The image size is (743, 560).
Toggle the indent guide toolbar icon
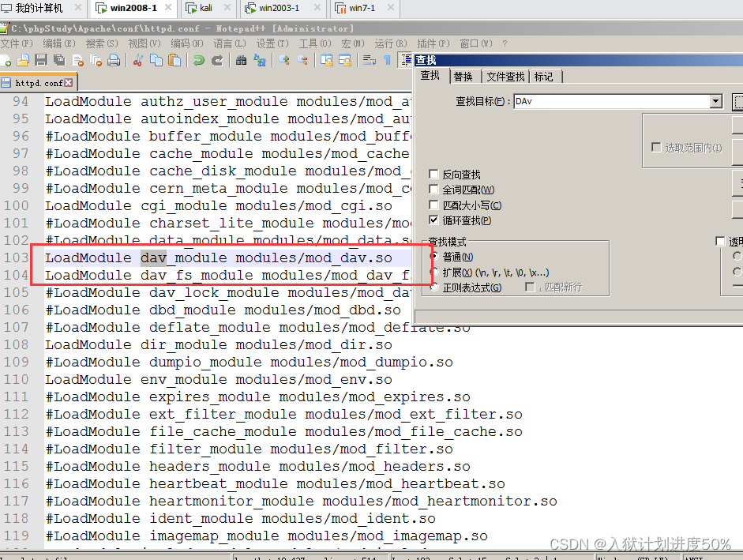pyautogui.click(x=406, y=60)
